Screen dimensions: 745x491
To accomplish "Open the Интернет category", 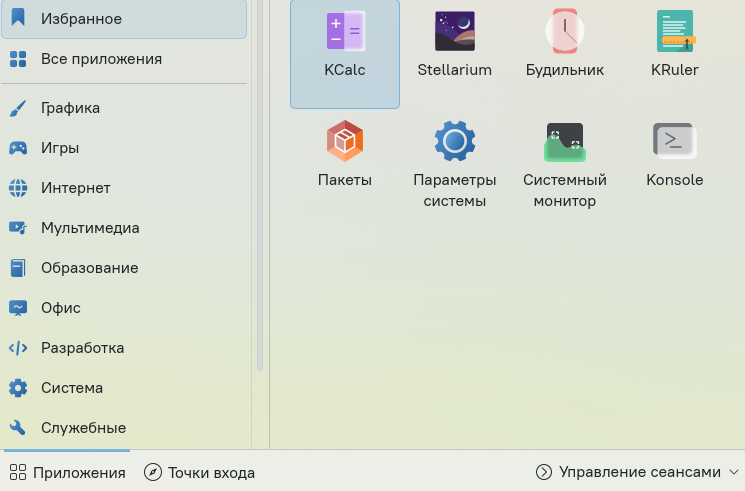I will pos(124,188).
